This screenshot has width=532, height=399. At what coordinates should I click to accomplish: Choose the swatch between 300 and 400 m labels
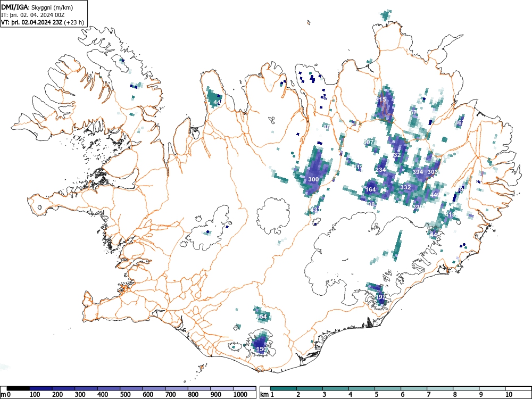click(86, 388)
